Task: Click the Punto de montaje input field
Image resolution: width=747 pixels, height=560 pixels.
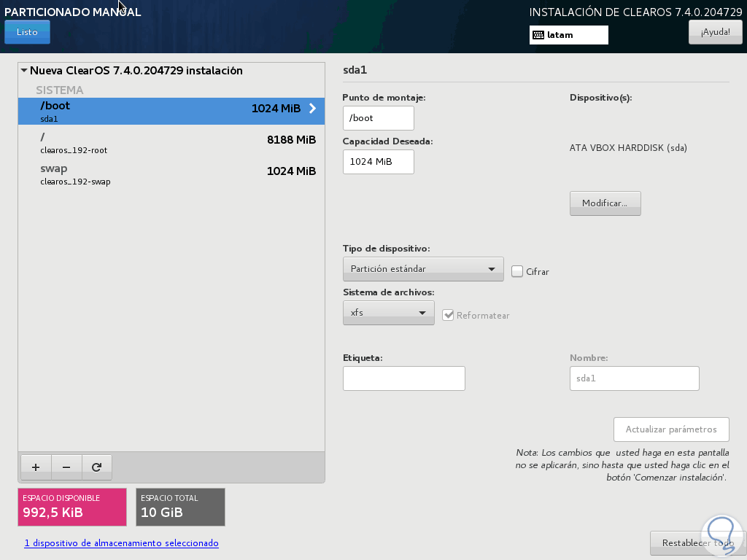Action: click(x=379, y=118)
